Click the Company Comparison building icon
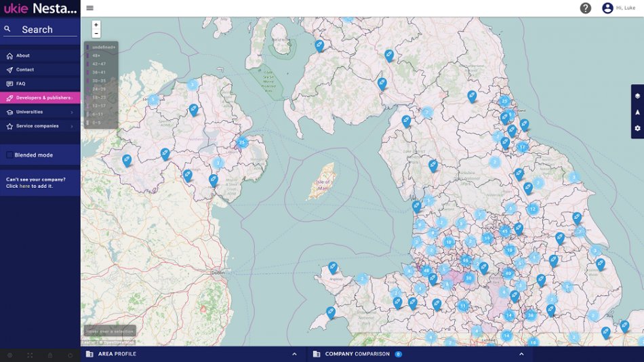 click(x=317, y=354)
